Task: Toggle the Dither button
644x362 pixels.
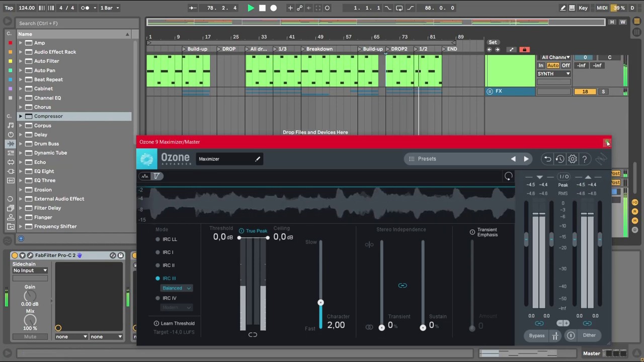Action: coord(589,335)
